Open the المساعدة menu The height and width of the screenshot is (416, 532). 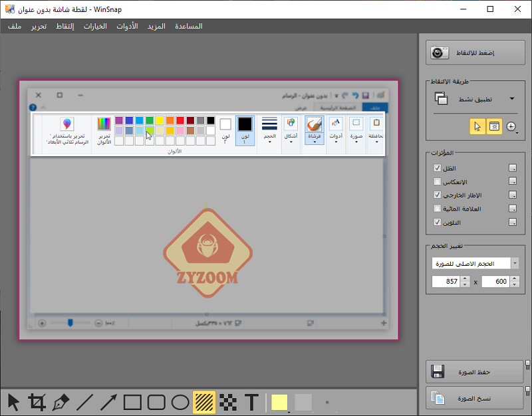pos(189,26)
